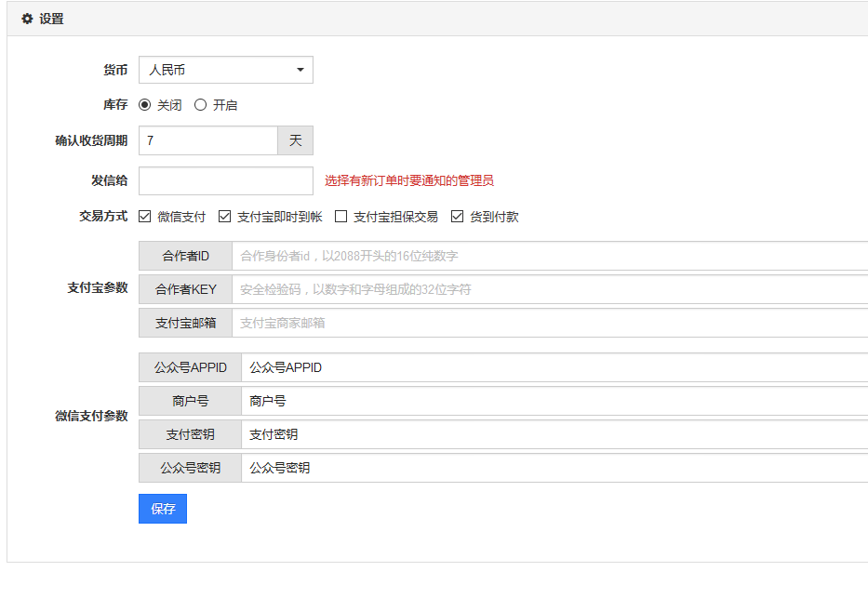Click the 设置 panel title text

(51, 19)
